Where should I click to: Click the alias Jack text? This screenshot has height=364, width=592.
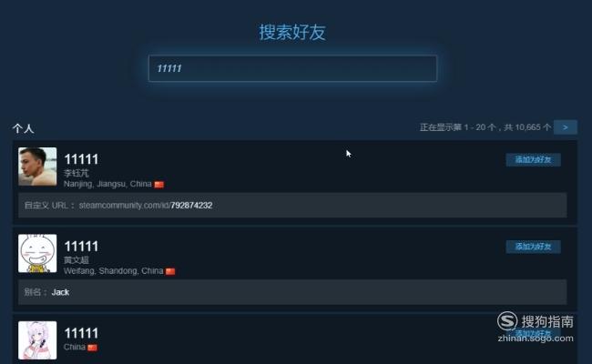point(60,292)
